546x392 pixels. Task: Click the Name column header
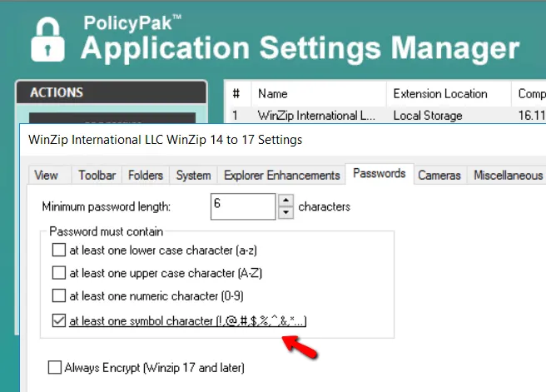pos(319,94)
